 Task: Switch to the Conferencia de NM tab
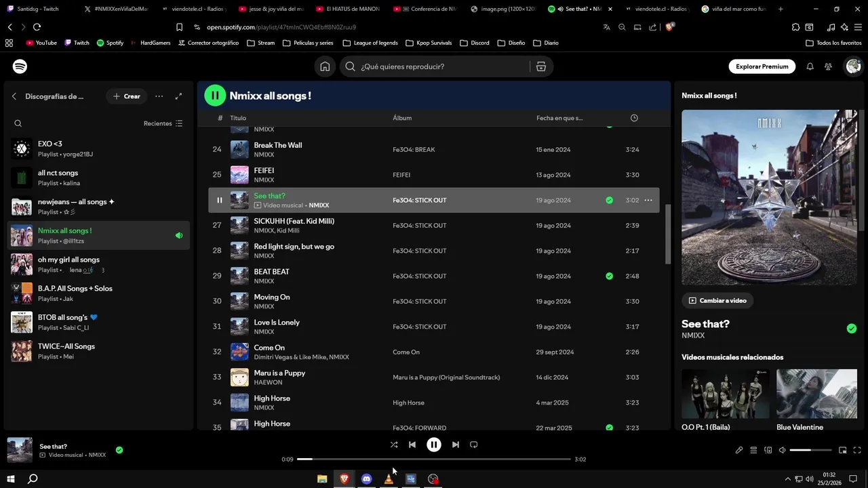tap(425, 9)
